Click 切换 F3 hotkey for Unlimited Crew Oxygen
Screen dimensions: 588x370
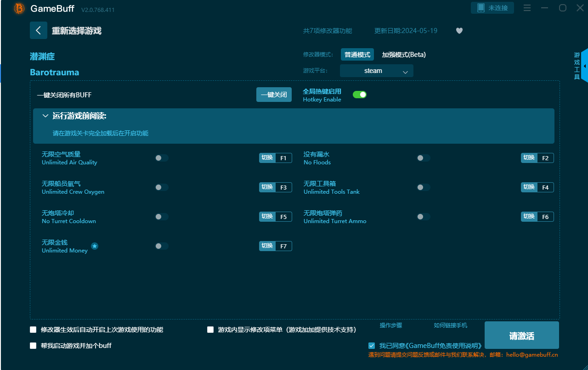tap(276, 187)
